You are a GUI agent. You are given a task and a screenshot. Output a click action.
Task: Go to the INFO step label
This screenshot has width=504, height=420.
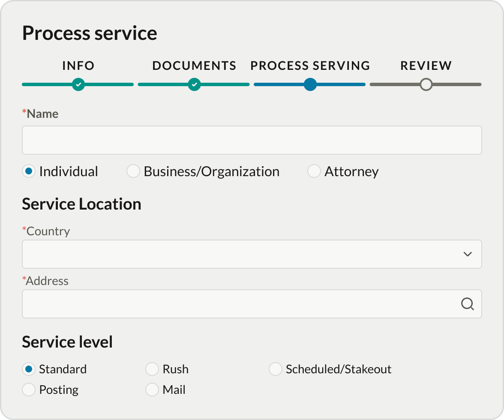(78, 66)
